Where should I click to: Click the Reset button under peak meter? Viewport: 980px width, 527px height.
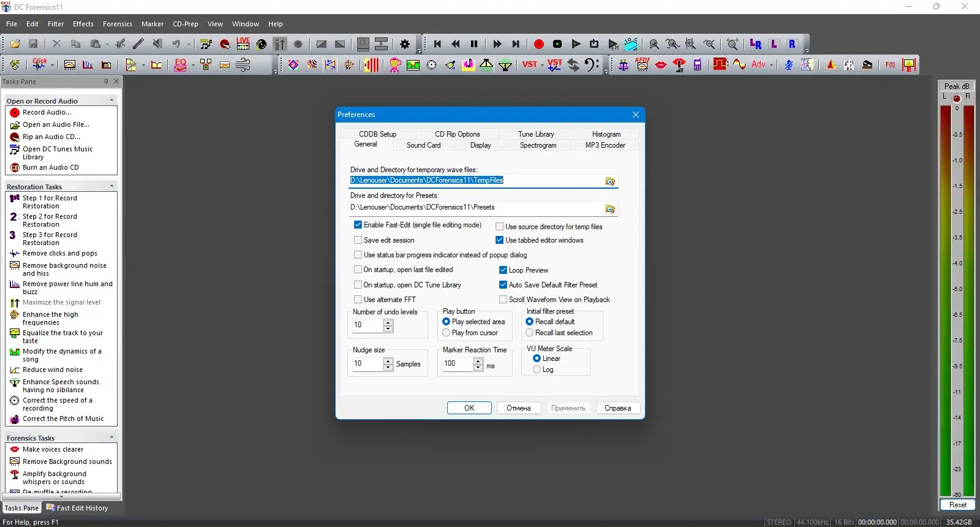click(958, 505)
